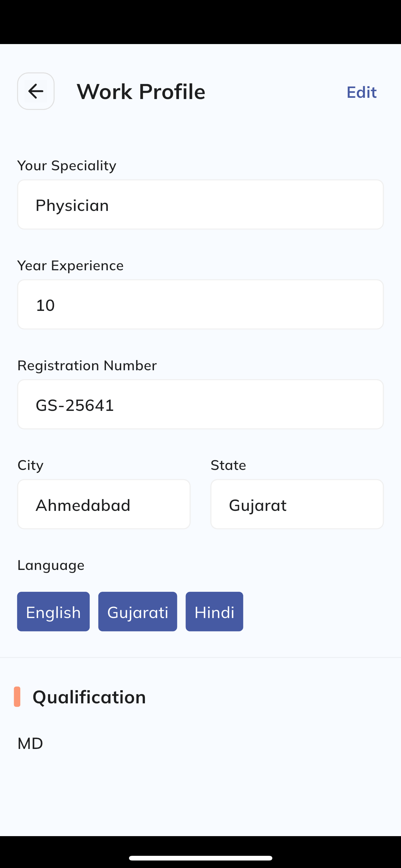Open the State field showing Gujarat
The image size is (401, 868).
coord(297,504)
